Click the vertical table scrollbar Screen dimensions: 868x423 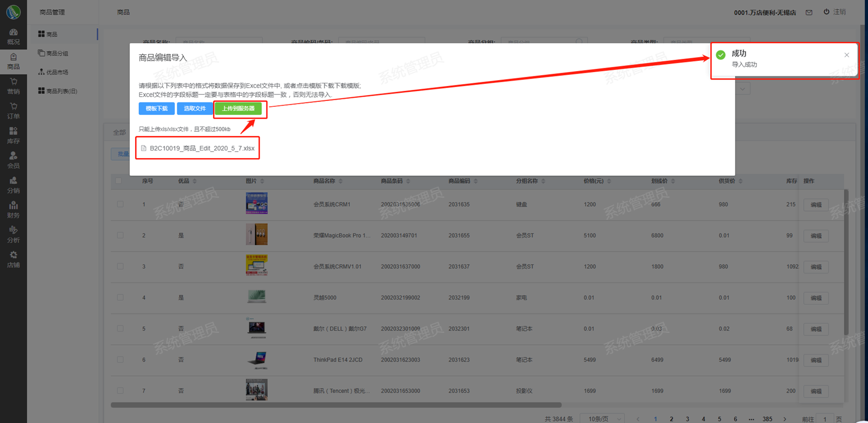coord(846,262)
